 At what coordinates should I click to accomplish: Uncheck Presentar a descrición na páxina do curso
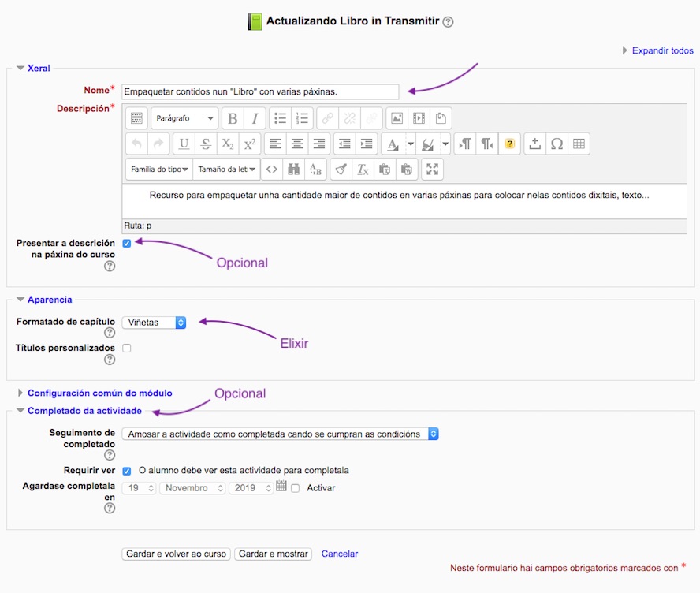[x=126, y=244]
